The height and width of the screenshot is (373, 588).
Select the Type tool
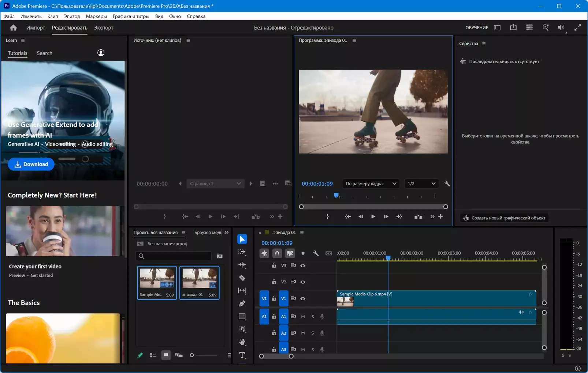(x=242, y=355)
